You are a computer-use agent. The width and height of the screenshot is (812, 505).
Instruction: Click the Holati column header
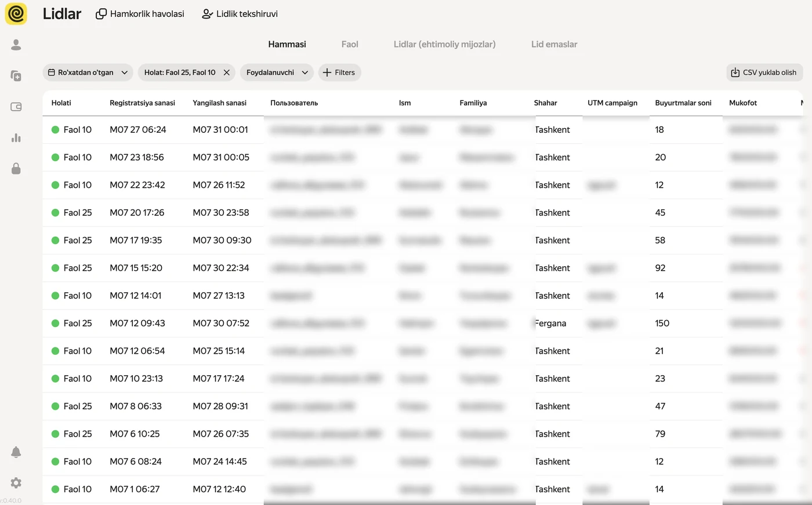click(61, 103)
